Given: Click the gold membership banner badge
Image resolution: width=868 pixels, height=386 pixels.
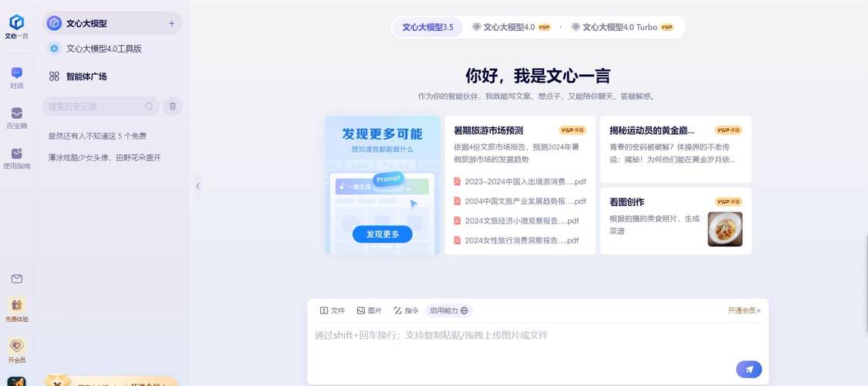Looking at the screenshot, I should 57,381.
